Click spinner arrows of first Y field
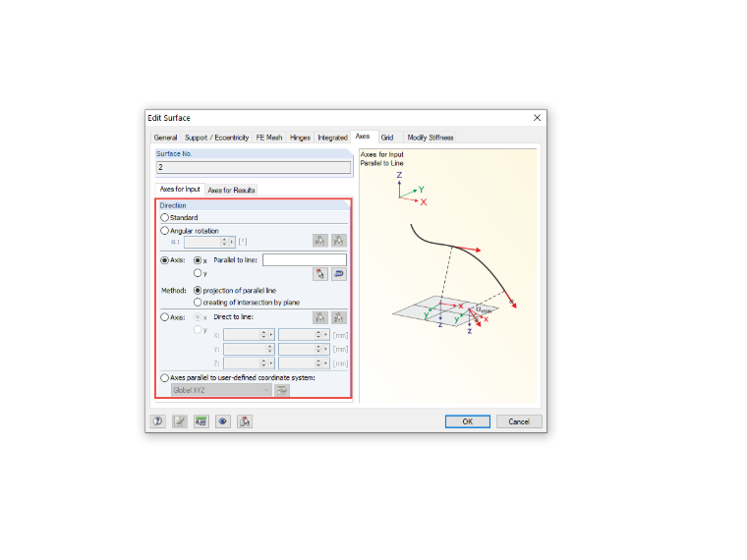 point(269,349)
